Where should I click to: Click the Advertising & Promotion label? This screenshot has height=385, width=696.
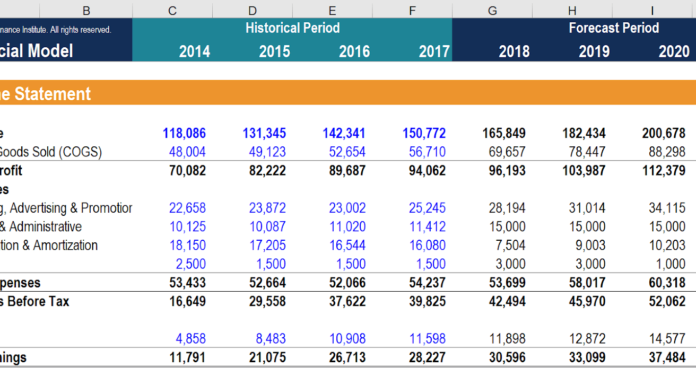pos(71,208)
